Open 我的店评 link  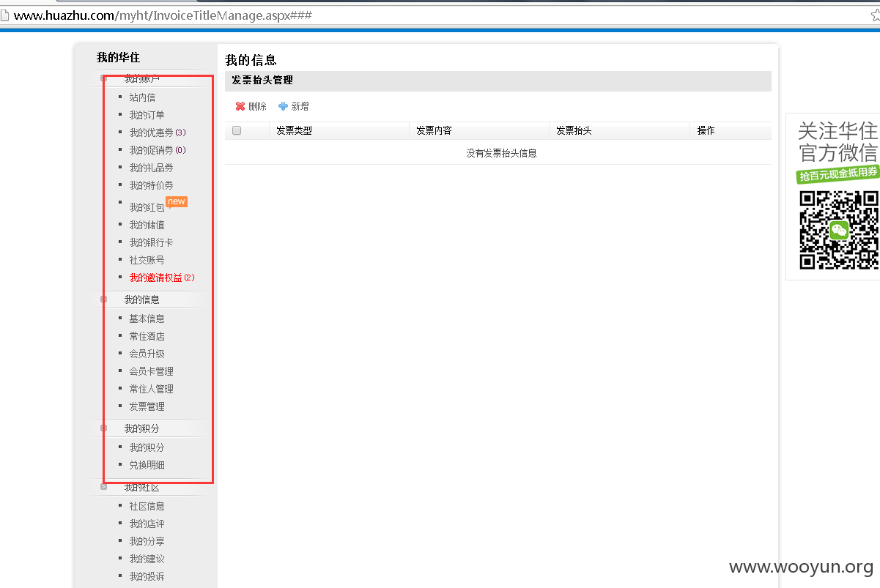[147, 524]
